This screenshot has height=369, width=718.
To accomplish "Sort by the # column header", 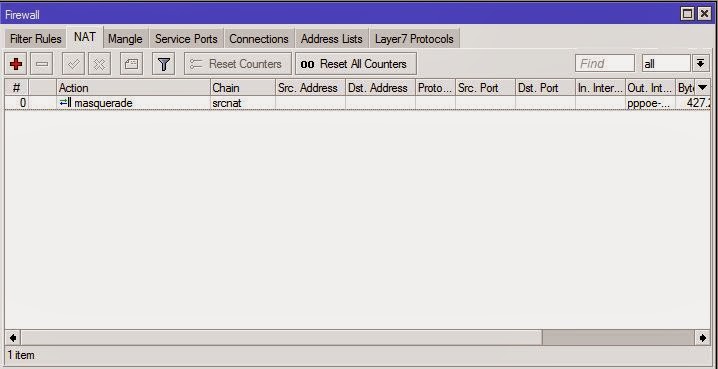I will [x=16, y=87].
